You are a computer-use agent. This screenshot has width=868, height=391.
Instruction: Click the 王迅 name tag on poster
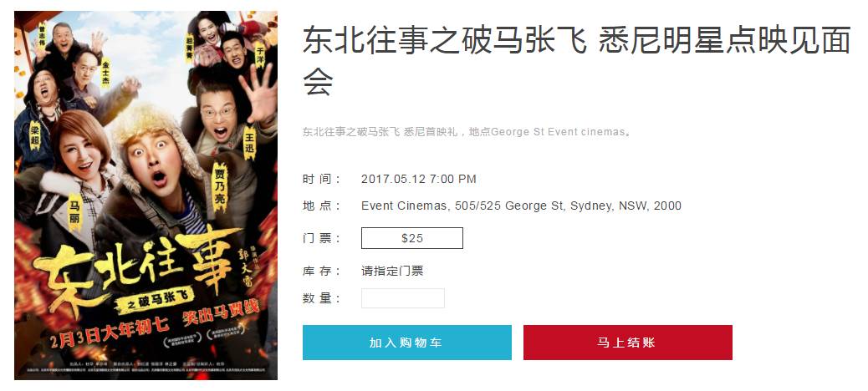coord(250,143)
